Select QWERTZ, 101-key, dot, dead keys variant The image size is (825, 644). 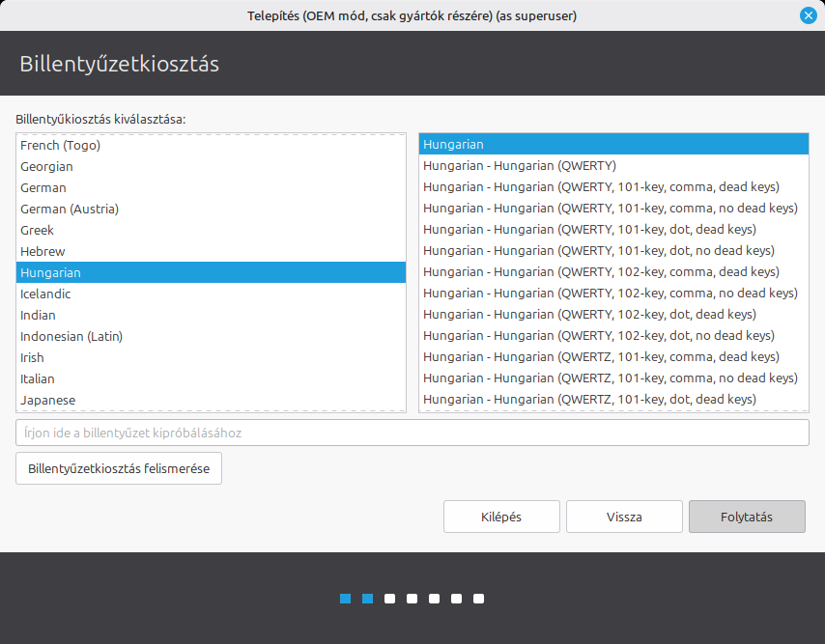tap(589, 399)
